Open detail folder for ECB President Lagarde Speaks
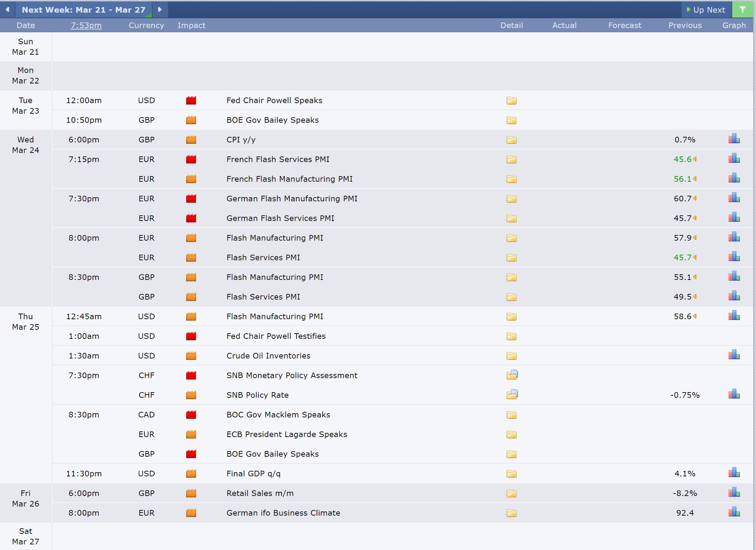Screen dimensions: 756x550 pos(511,435)
